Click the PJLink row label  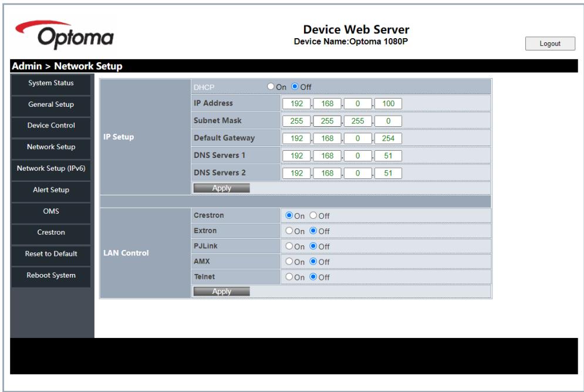tap(205, 246)
